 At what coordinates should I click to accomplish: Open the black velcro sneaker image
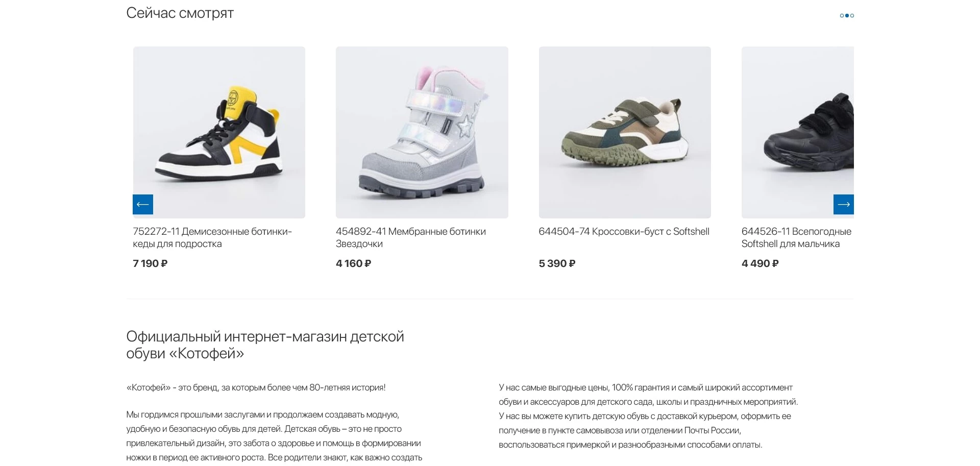tap(797, 132)
